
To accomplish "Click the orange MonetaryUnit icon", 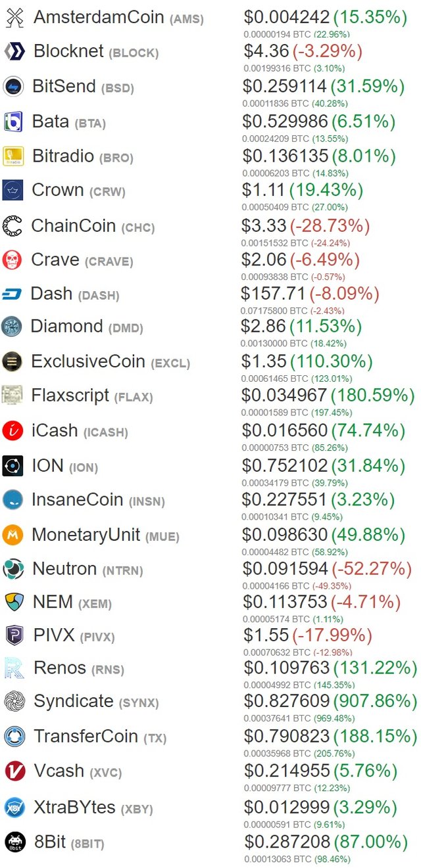I will (x=12, y=535).
